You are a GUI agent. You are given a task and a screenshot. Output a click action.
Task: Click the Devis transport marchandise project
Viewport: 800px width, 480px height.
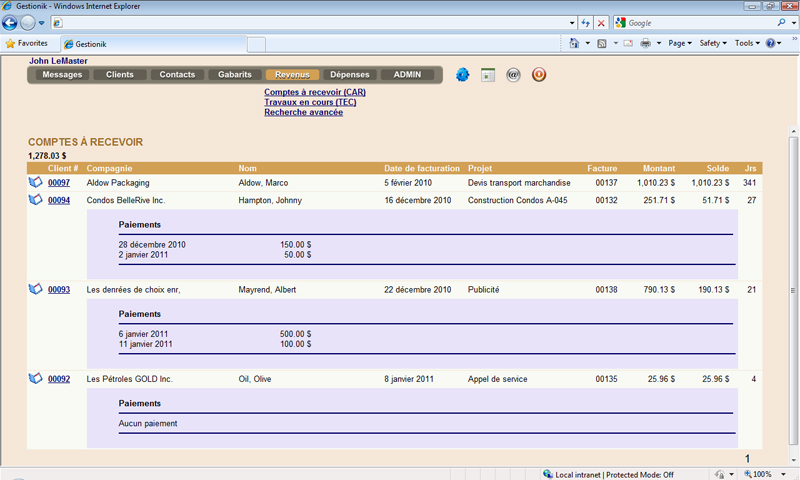click(519, 183)
